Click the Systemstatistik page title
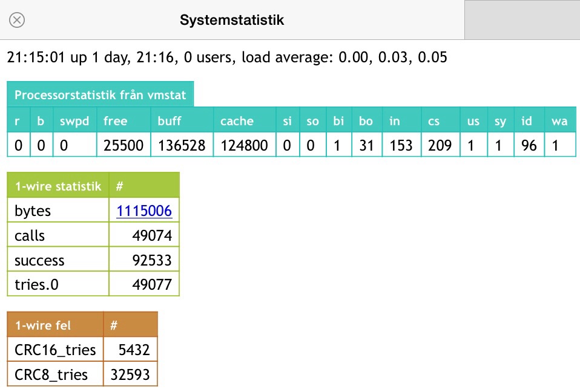This screenshot has width=580, height=392. (232, 20)
